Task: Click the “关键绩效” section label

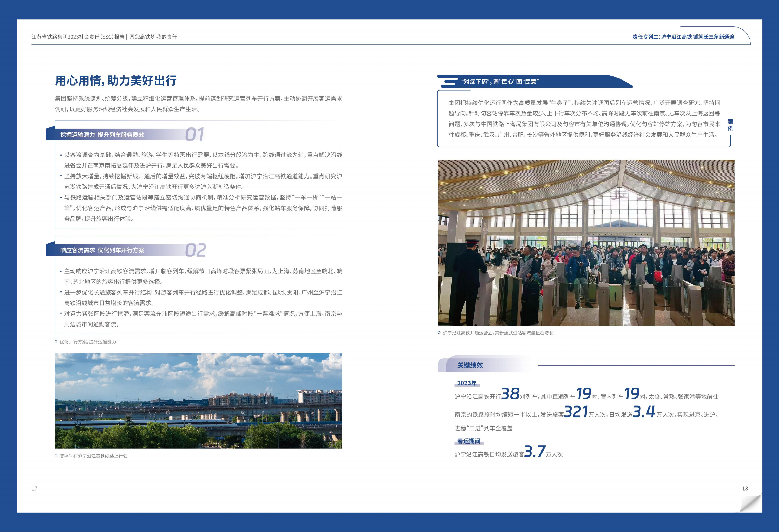Action: [470, 366]
